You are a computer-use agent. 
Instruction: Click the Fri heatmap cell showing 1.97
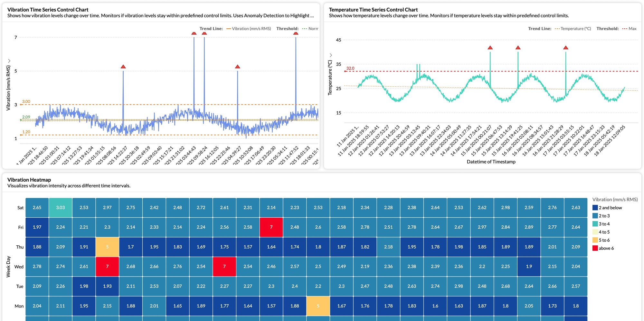pyautogui.click(x=37, y=227)
